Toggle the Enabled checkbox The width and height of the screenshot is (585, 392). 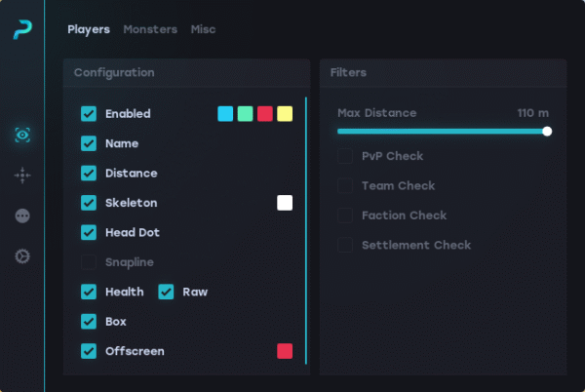[x=89, y=114]
